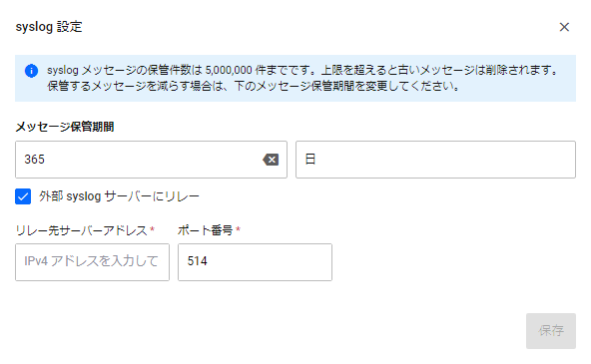This screenshot has width=591, height=364.
Task: Click the リレー先サーバーアドレス field label
Action: point(82,230)
